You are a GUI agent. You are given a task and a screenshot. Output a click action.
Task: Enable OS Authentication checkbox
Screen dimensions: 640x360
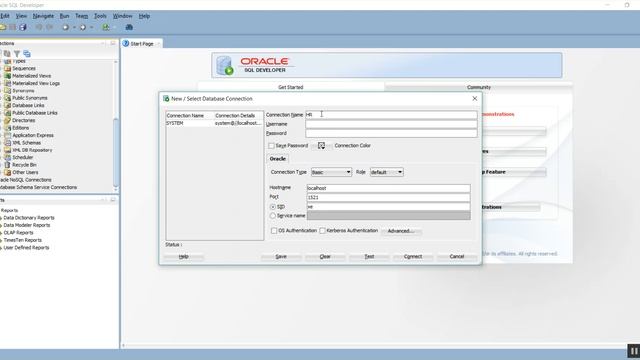coord(274,231)
